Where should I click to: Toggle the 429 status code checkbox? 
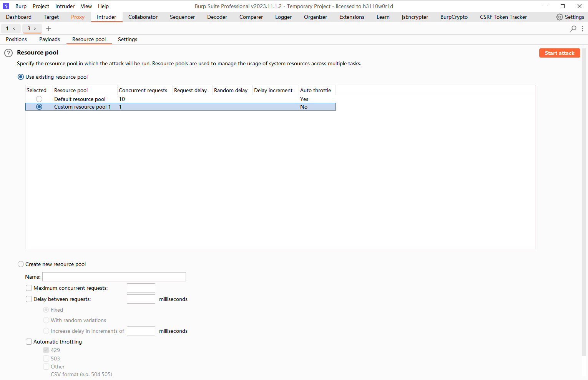pyautogui.click(x=46, y=350)
